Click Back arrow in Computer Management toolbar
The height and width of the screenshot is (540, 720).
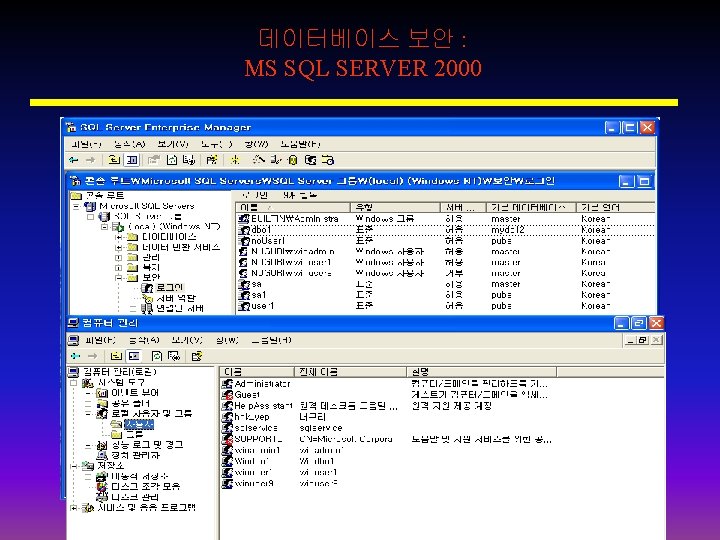75,356
